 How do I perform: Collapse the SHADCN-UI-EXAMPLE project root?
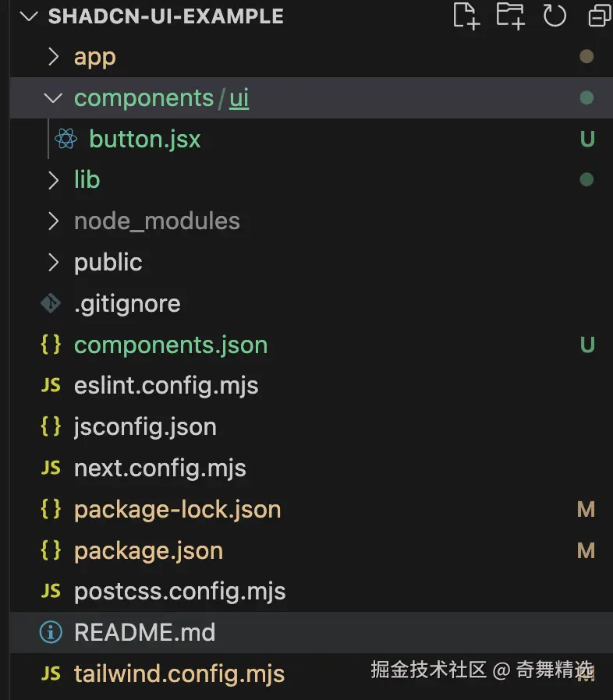click(x=30, y=16)
